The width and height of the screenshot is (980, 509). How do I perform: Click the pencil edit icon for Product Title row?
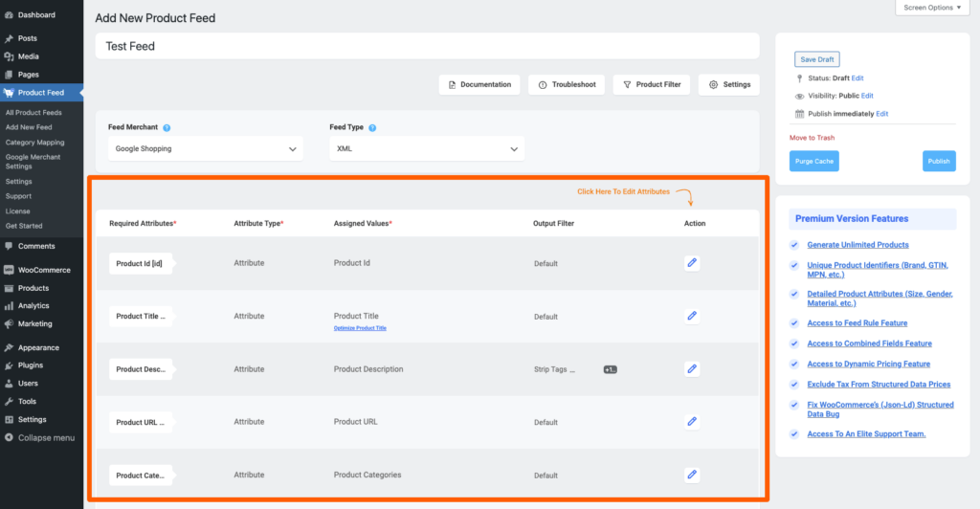[692, 316]
